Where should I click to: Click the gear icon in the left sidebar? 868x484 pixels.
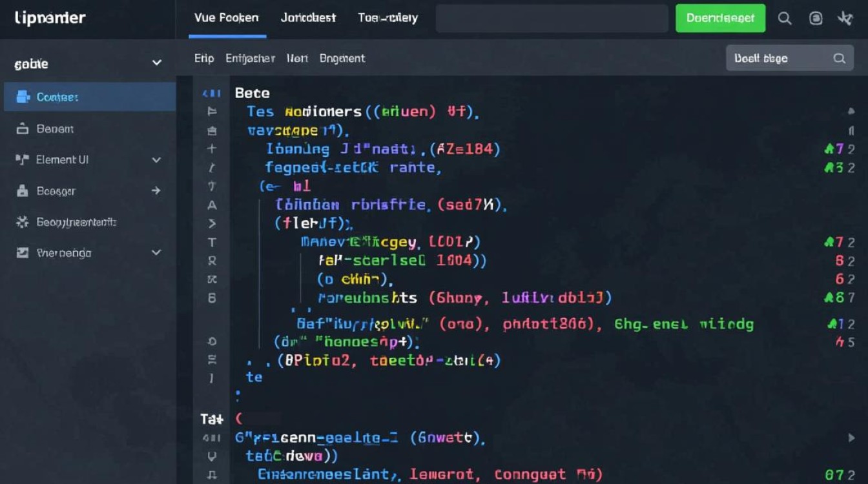23,222
